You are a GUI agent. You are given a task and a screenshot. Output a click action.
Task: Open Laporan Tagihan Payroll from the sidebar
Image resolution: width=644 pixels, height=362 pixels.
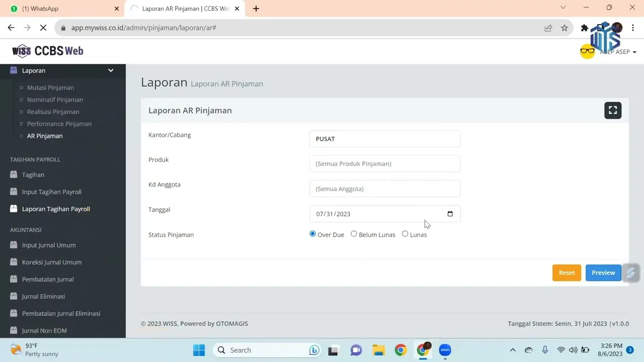point(56,209)
